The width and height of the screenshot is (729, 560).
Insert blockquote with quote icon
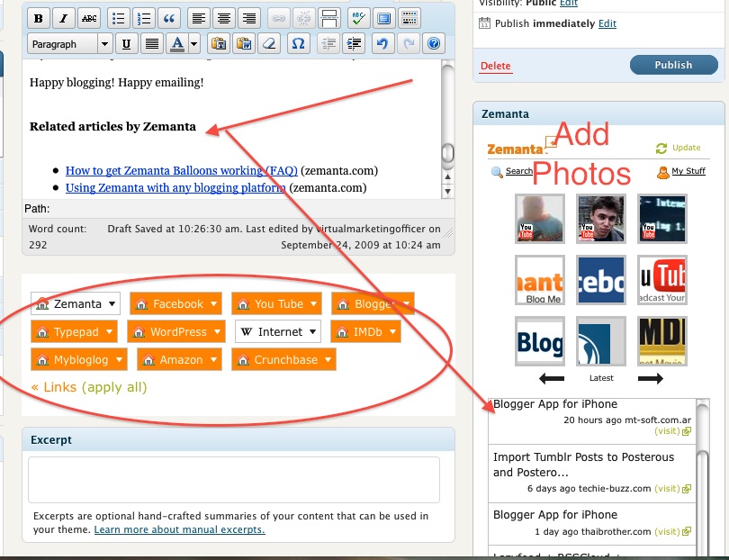169,19
